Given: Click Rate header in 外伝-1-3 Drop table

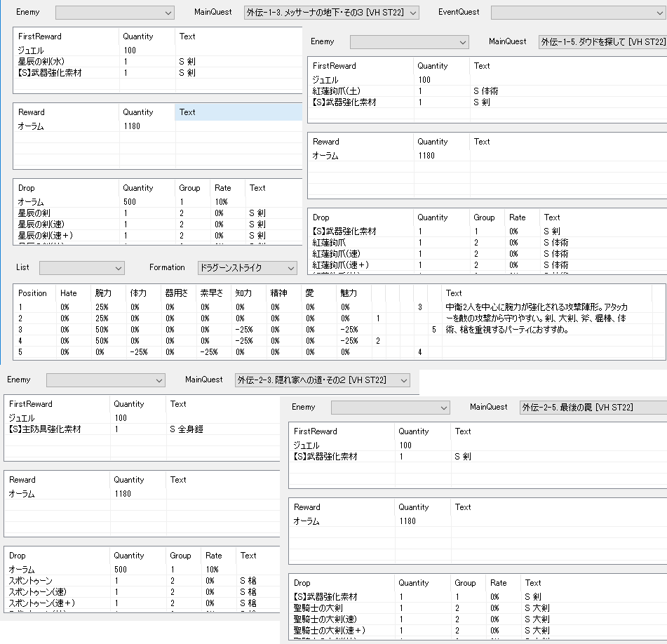Looking at the screenshot, I should [227, 188].
